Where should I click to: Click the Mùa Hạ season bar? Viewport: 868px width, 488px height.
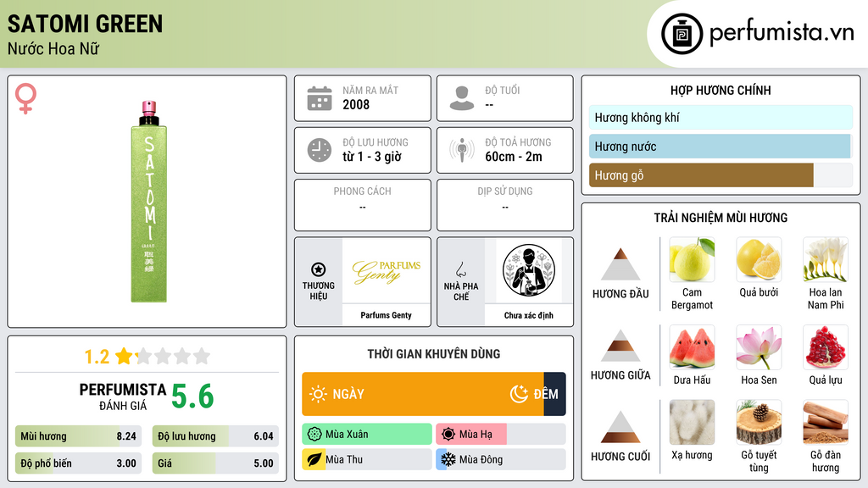(x=500, y=434)
